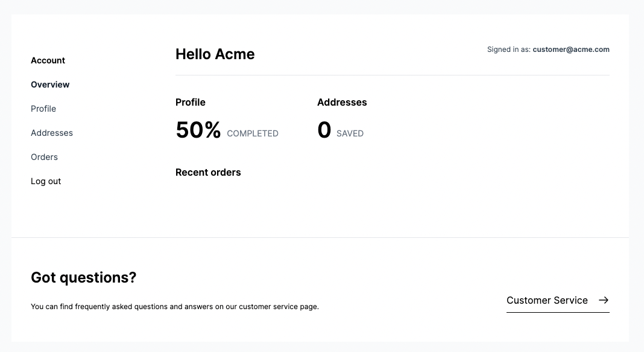Click the bold Profile heading above 50%

pos(190,102)
